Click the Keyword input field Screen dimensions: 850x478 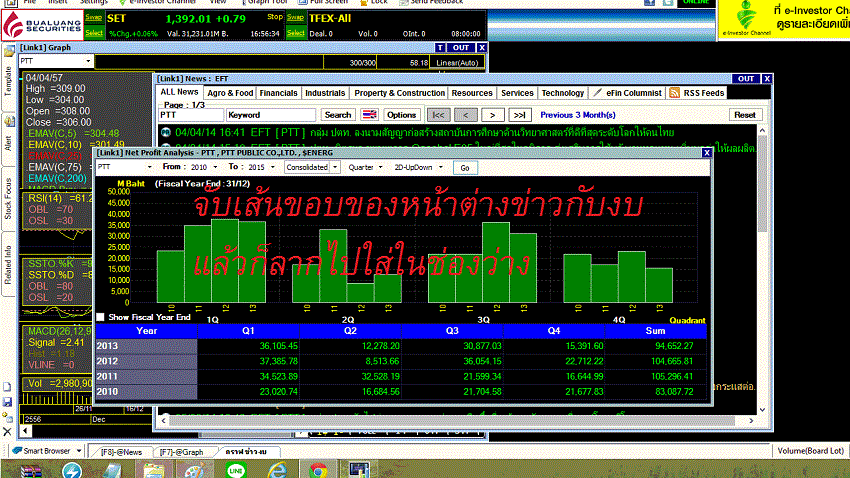point(271,115)
